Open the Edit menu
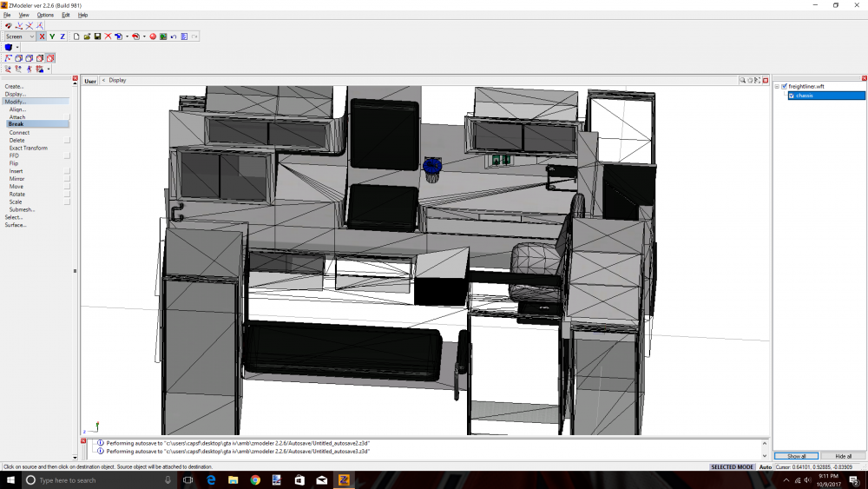Screen dimensions: 868x489 pos(66,15)
